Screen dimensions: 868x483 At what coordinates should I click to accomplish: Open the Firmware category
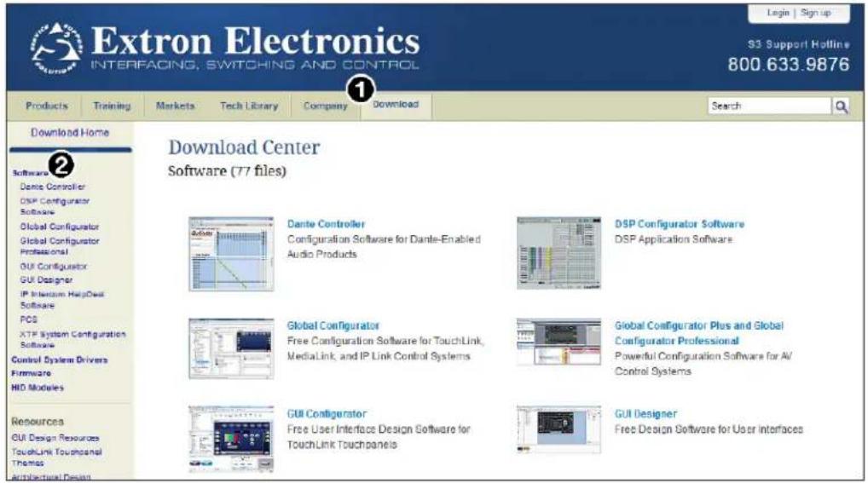point(31,373)
